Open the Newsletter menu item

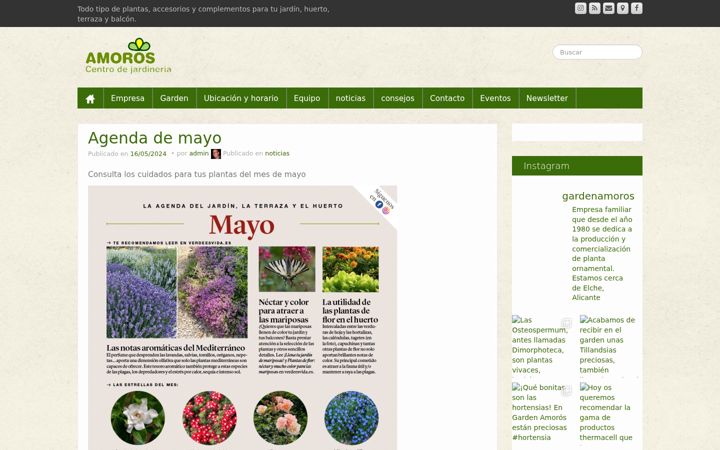point(547,98)
